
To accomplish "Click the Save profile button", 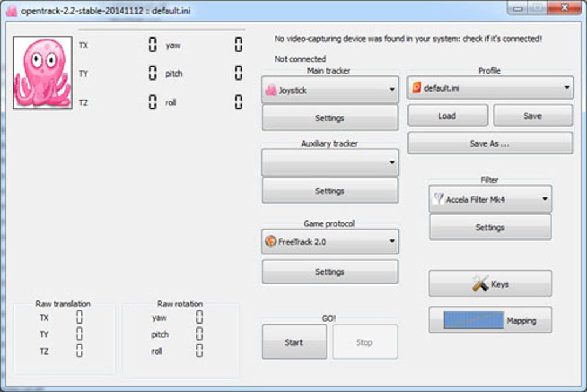I will (533, 116).
